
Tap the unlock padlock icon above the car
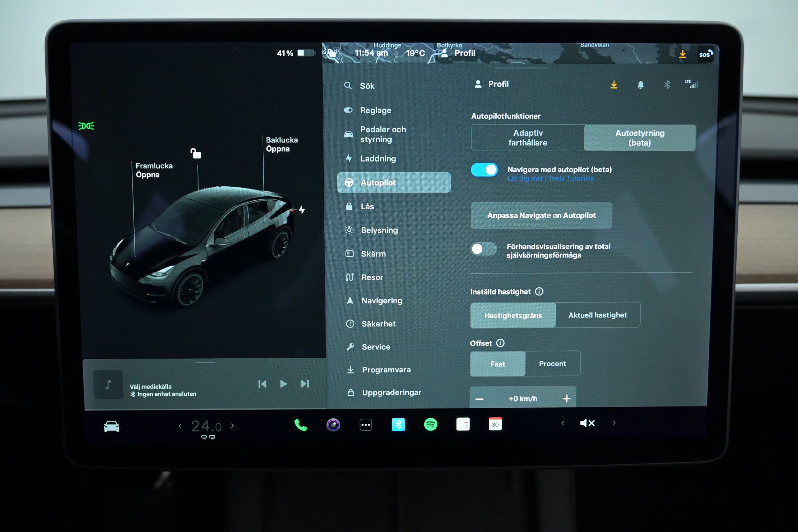[x=196, y=154]
